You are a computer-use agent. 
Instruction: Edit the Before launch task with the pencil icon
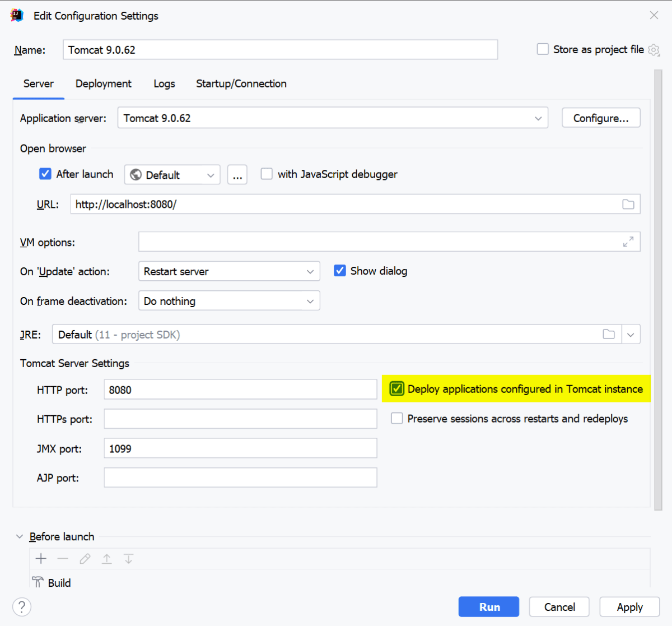tap(85, 559)
